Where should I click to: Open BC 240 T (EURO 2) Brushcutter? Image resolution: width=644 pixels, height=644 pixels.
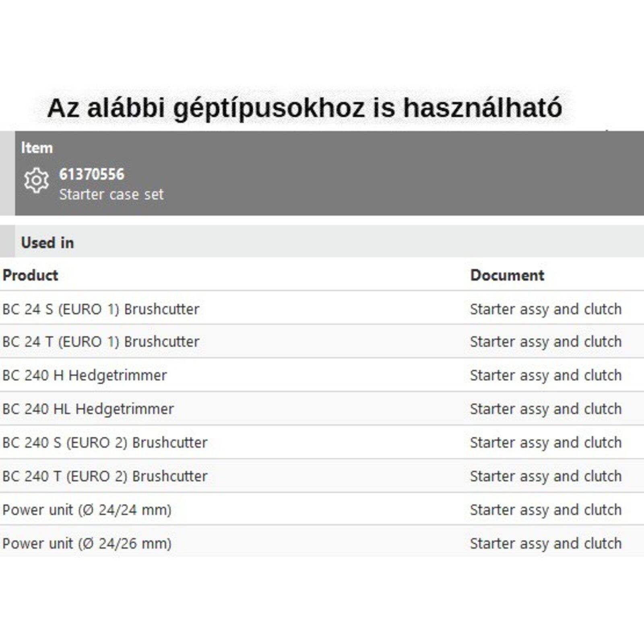(105, 476)
